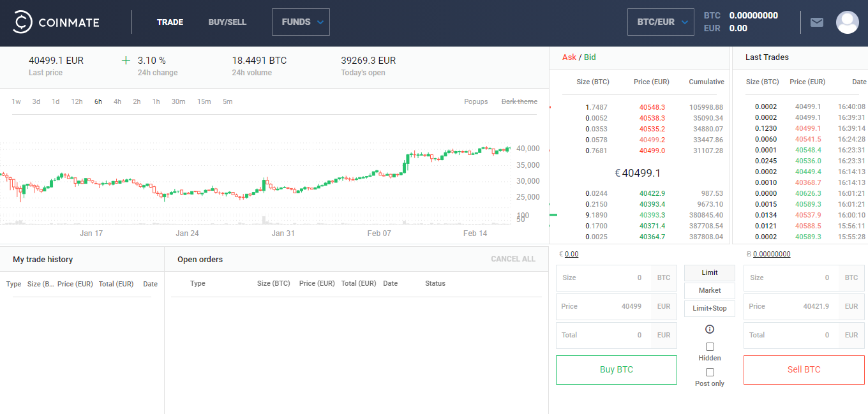Open the Buy/Sell page
Viewport: 868px width, 414px height.
click(227, 22)
